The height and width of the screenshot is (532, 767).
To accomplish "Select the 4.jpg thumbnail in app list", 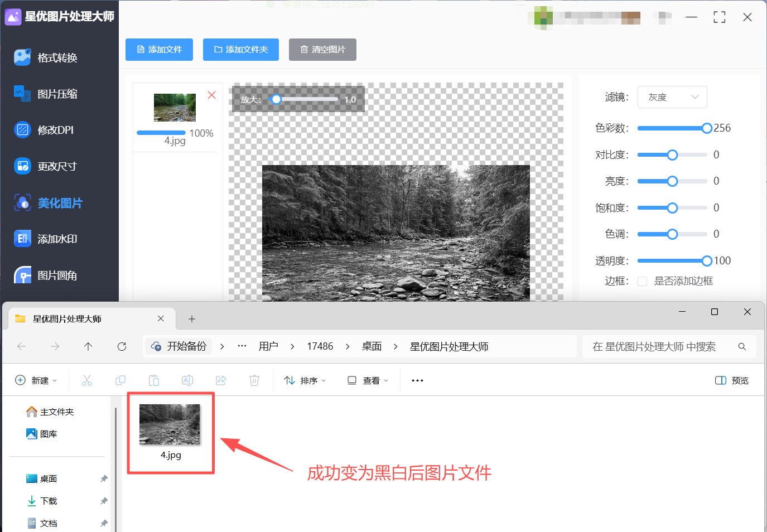I will pyautogui.click(x=175, y=108).
